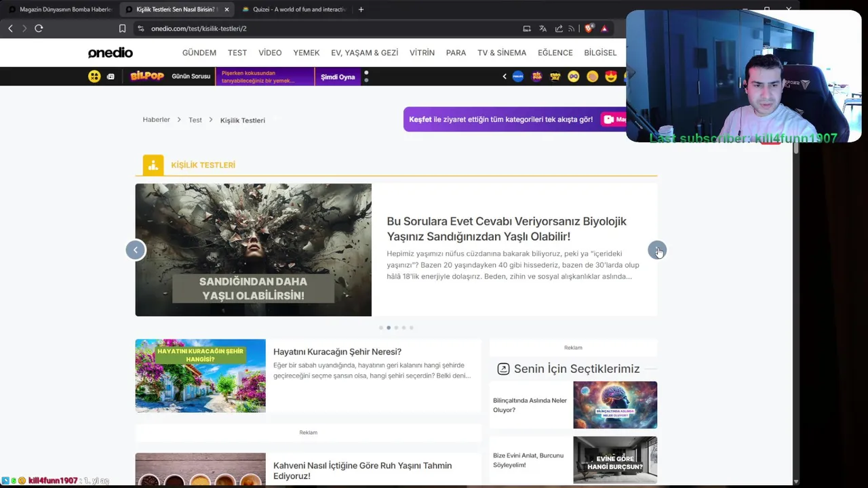This screenshot has height=488, width=868.
Task: Switch to the Quizei browser tab
Action: 294,9
